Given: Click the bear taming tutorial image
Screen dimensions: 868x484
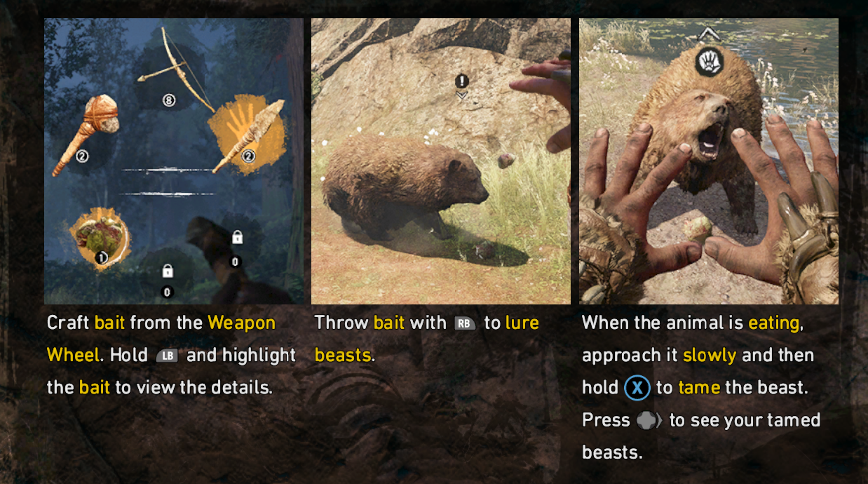Looking at the screenshot, I should (708, 161).
